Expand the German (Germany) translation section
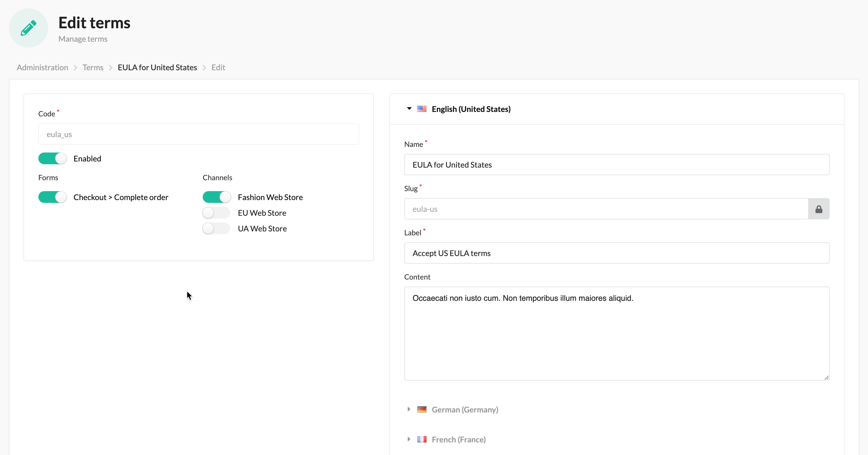The image size is (868, 455). (409, 410)
